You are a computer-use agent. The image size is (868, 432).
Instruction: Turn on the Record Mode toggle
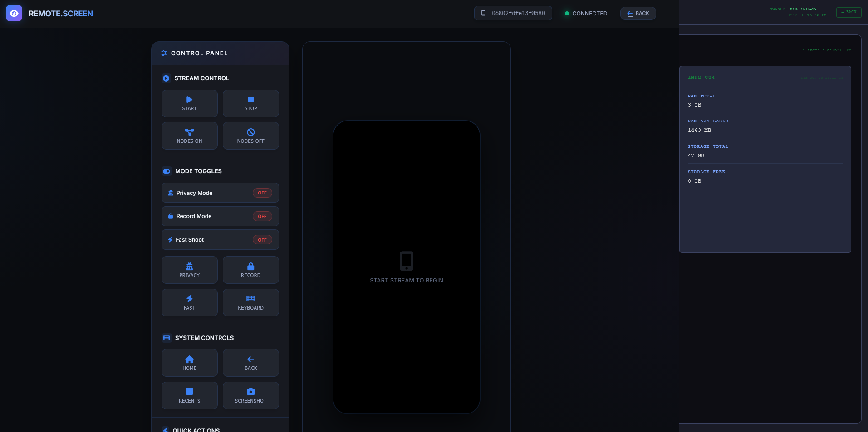click(x=262, y=217)
